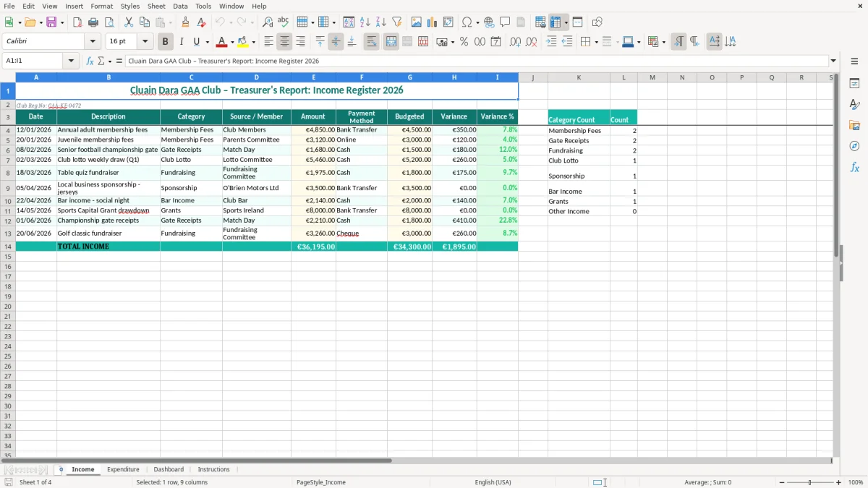Switch to the Expenditure sheet tab

coord(123,469)
